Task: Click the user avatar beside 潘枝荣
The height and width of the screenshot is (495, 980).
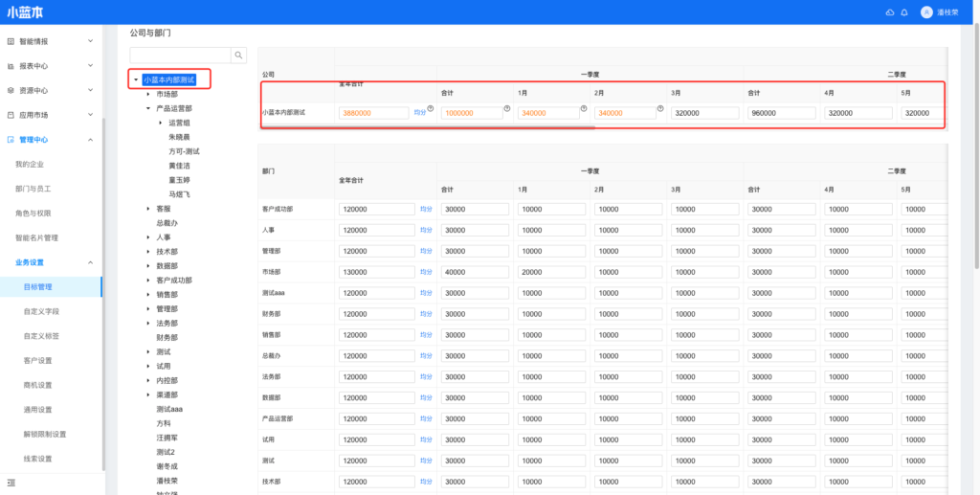Action: pyautogui.click(x=926, y=12)
